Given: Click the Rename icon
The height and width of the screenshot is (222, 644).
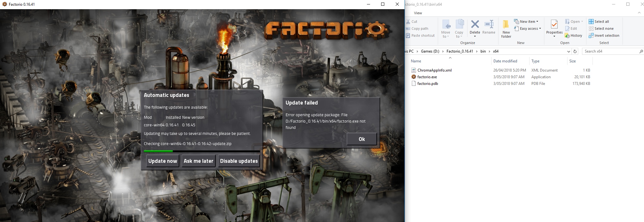Looking at the screenshot, I should 489,24.
